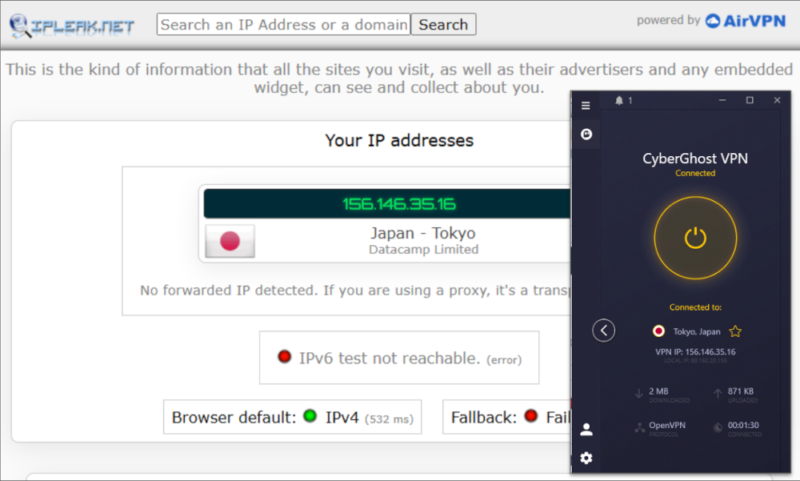Focus the IP address or domain search field
Viewport: 800px width, 481px height.
click(x=284, y=24)
